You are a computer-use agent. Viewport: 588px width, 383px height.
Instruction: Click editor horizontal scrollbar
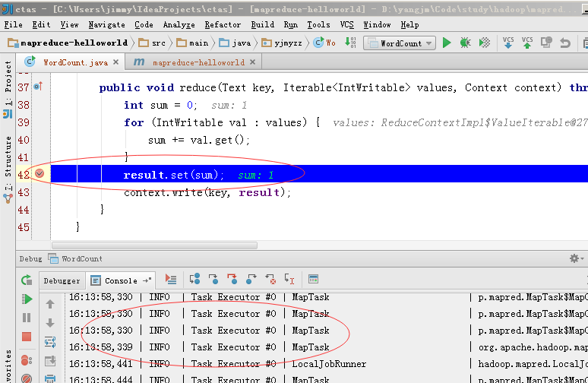154,245
